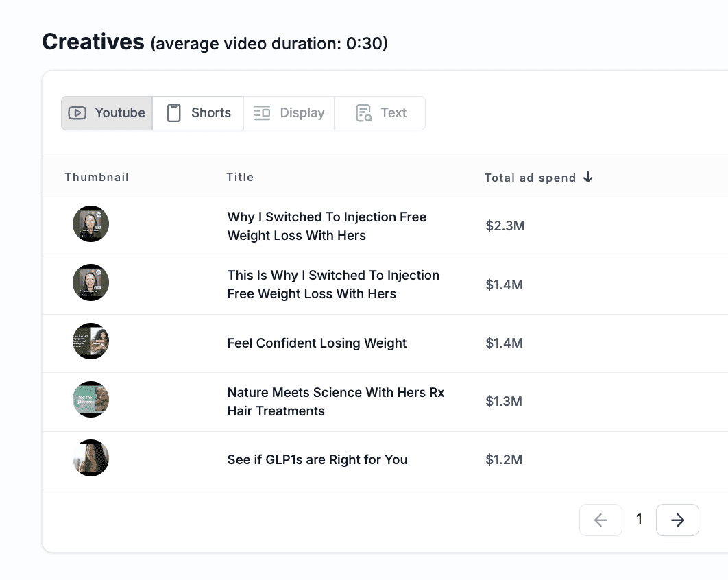
Task: Click $1.4M spend in Feel Confident row
Action: tap(505, 343)
